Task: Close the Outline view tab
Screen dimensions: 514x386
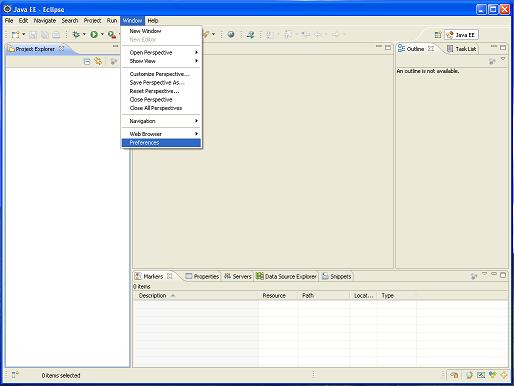Action: (431, 48)
